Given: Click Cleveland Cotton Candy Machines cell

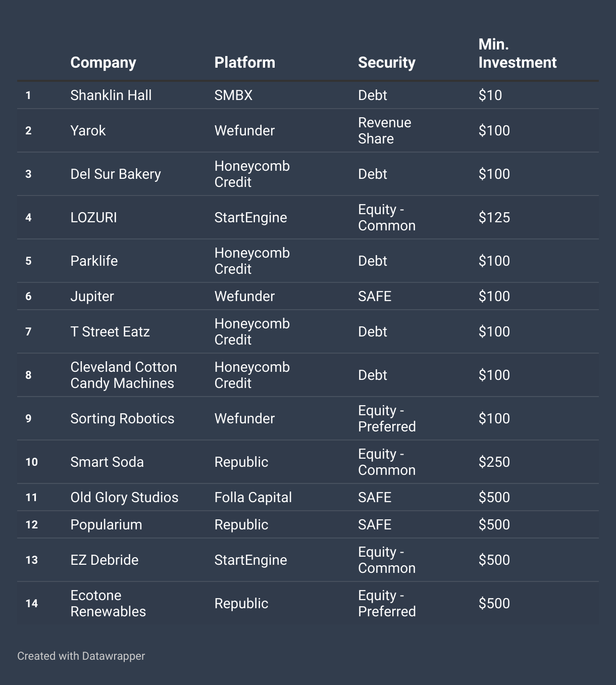Looking at the screenshot, I should pos(123,375).
